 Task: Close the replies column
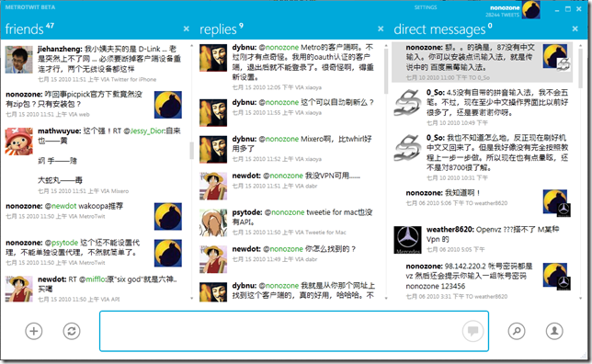(381, 28)
